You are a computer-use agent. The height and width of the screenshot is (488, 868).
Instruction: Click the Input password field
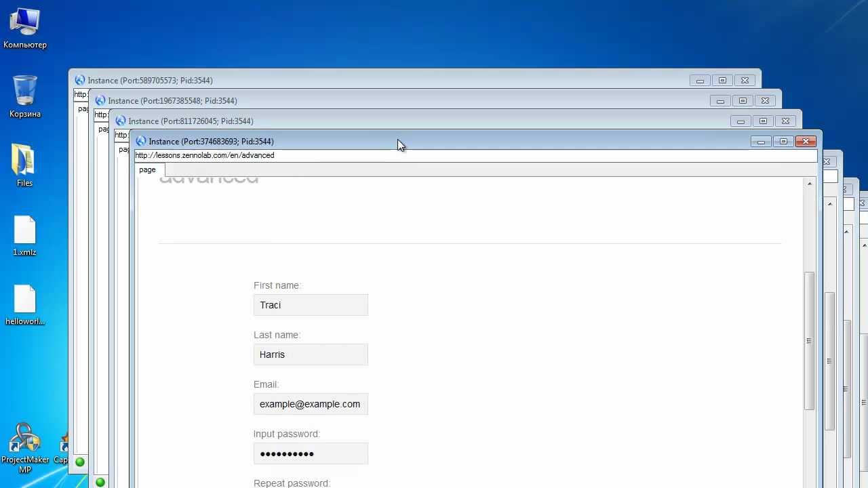coord(311,453)
